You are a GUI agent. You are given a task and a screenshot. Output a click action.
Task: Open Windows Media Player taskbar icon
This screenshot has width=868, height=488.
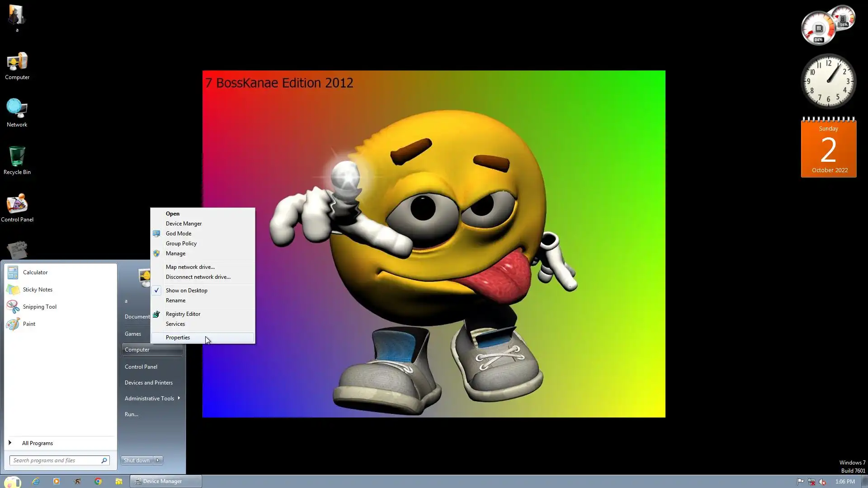57,481
